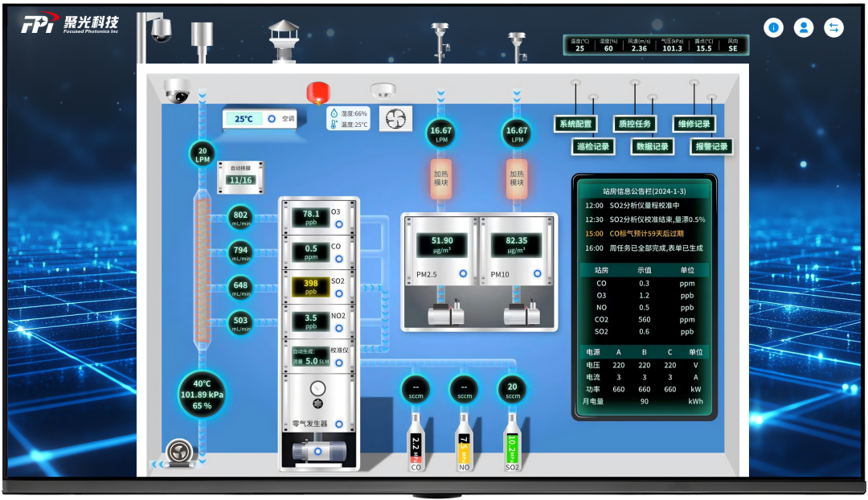The width and height of the screenshot is (868, 500).
Task: Select the ceiling smoke detector
Action: coord(383,90)
